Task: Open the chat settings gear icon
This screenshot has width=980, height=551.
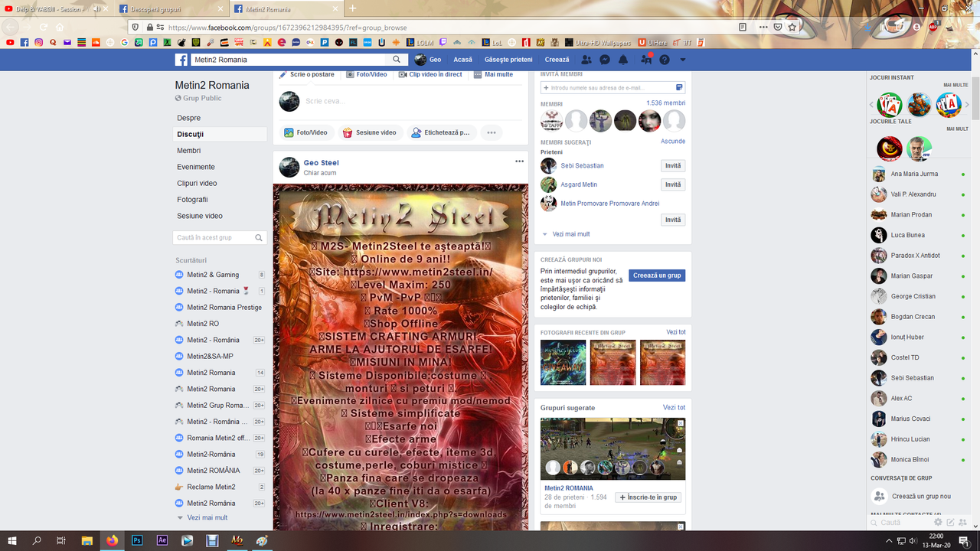Action: 938,522
